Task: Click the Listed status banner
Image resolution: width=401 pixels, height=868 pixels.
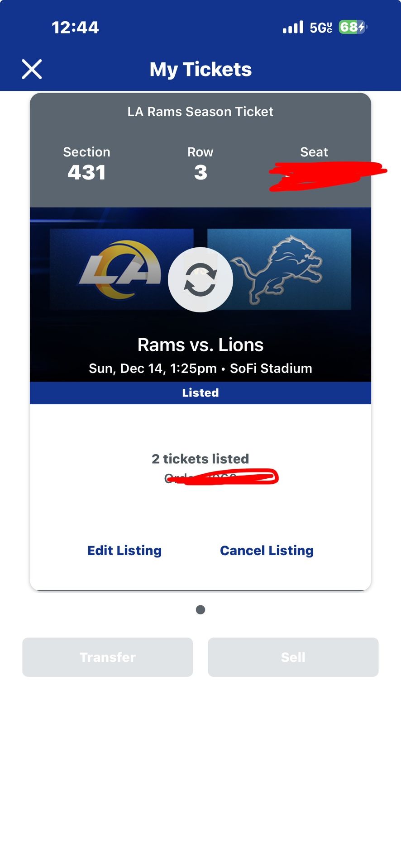Action: [x=200, y=392]
